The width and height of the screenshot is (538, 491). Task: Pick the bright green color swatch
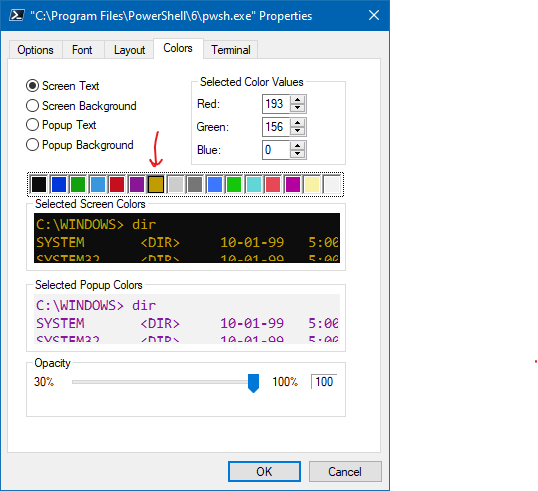pyautogui.click(x=234, y=185)
